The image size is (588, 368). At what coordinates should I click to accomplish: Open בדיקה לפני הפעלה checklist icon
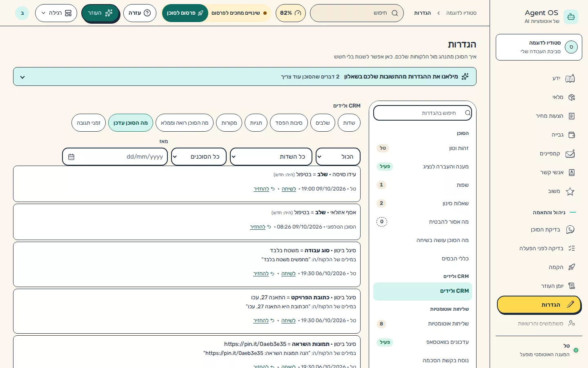[571, 248]
